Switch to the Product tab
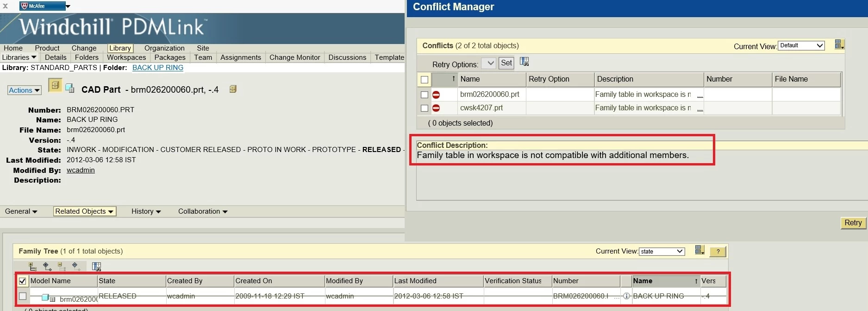The image size is (868, 311). click(x=47, y=48)
